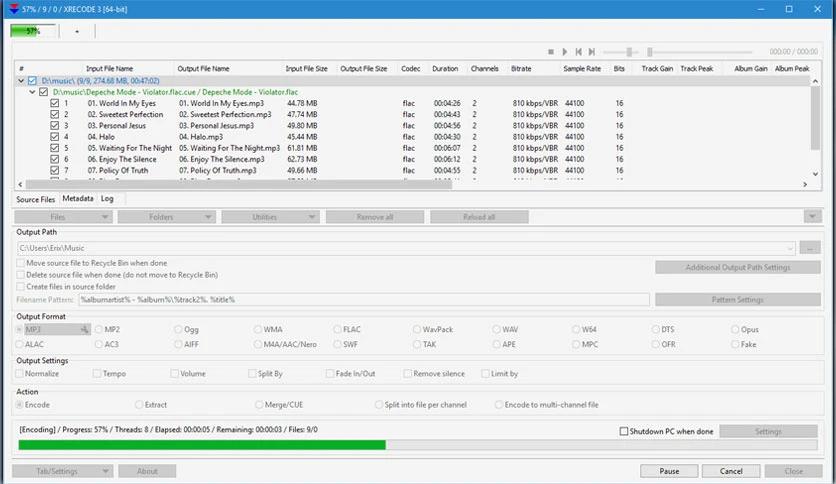Click the Remove all button
836x484 pixels.
(375, 217)
